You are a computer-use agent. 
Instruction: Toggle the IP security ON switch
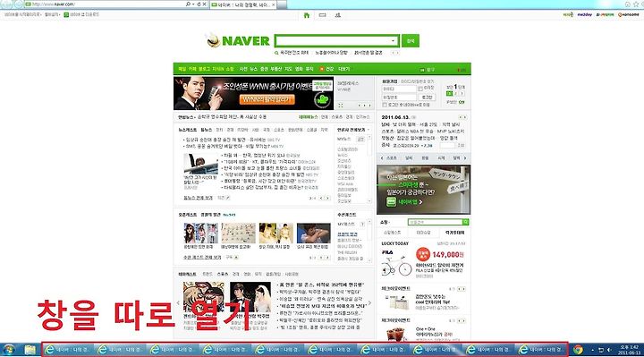[462, 102]
